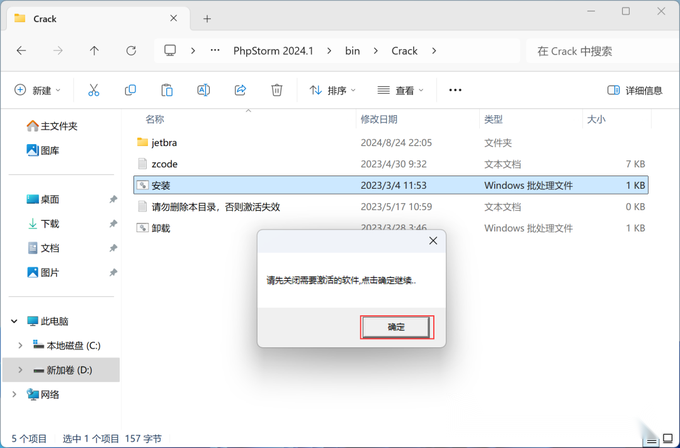Click the Copy icon in toolbar

click(x=130, y=90)
